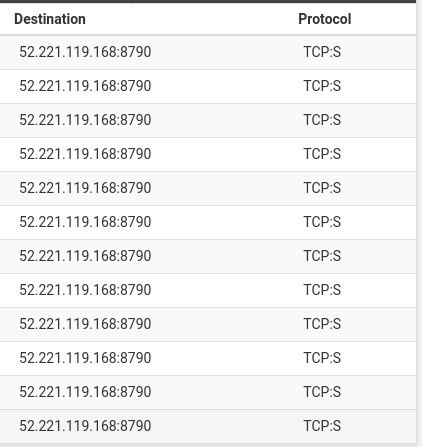Select the TCP:S entry in the fourth row
The height and width of the screenshot is (447, 422).
pyautogui.click(x=322, y=154)
